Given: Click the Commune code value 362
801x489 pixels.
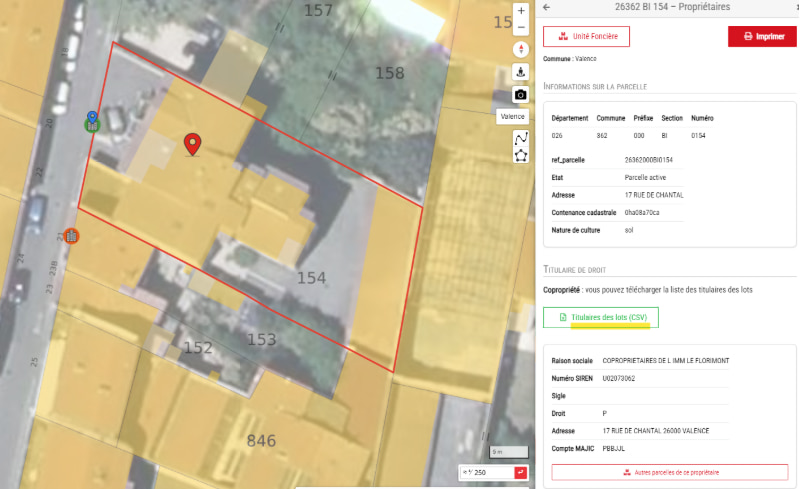Looking at the screenshot, I should click(x=602, y=135).
